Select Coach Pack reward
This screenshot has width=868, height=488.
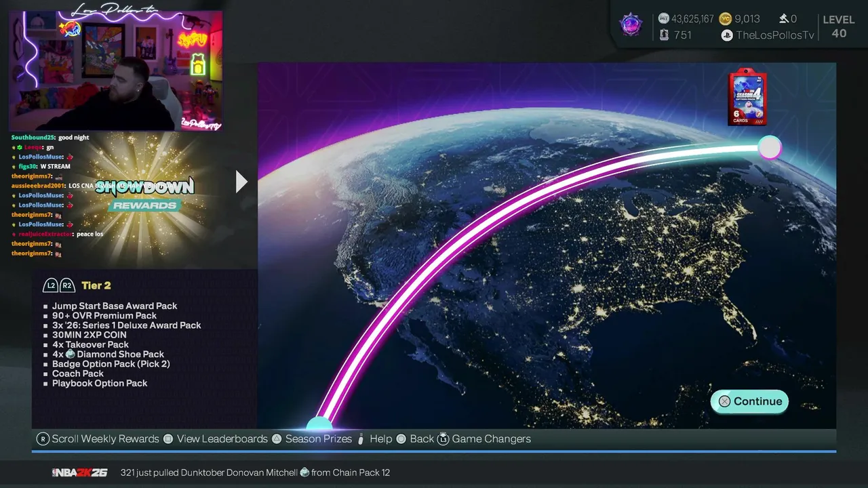pos(78,373)
